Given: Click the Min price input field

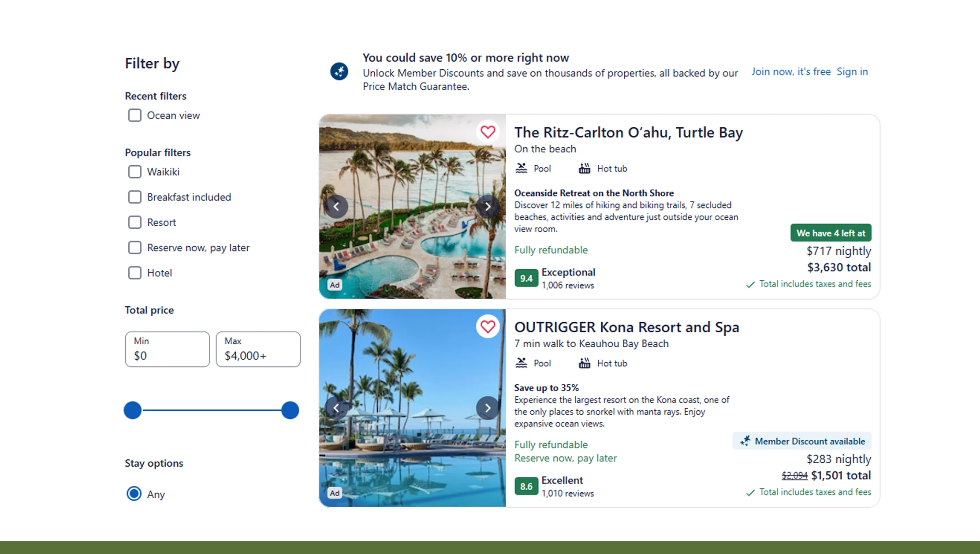Looking at the screenshot, I should click(x=167, y=350).
